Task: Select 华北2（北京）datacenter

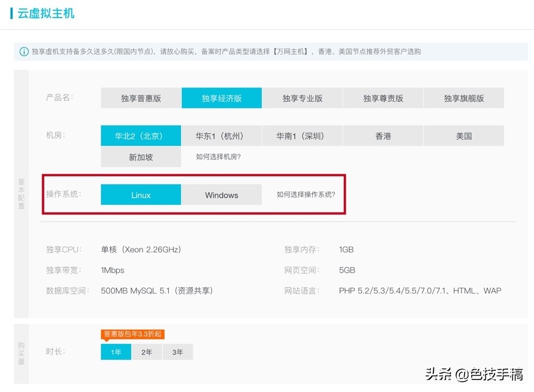Action: point(140,136)
